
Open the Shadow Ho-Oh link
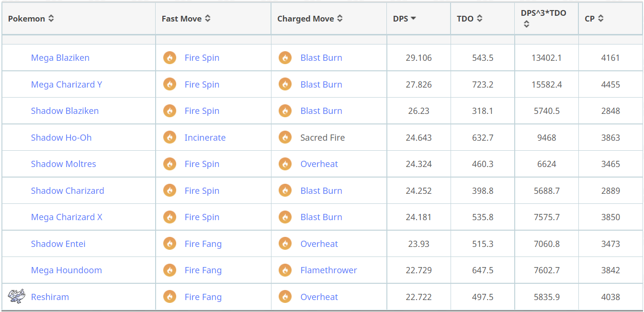point(61,138)
